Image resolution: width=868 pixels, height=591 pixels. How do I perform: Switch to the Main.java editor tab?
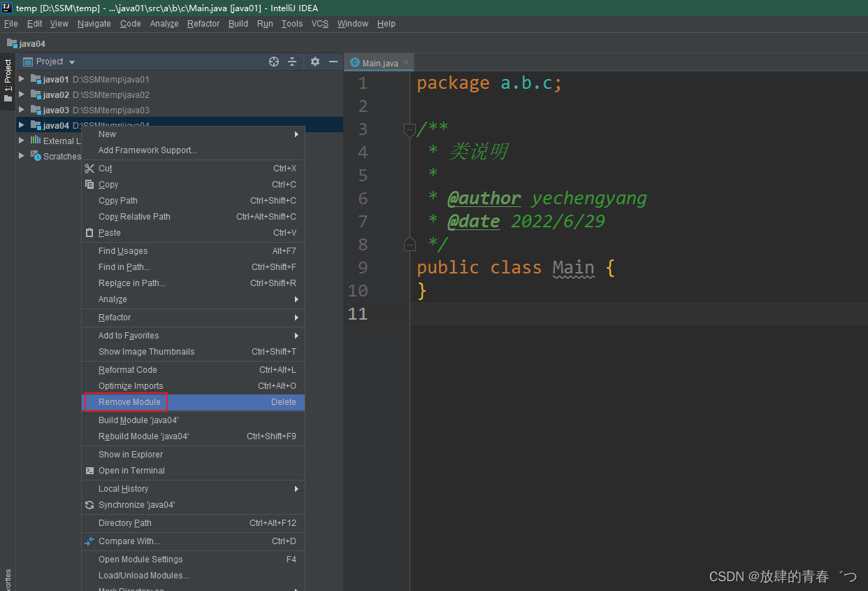pyautogui.click(x=379, y=63)
